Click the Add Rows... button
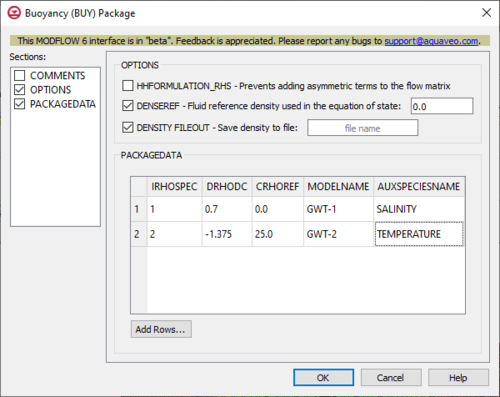Viewport: 500px width, 397px height. (161, 329)
